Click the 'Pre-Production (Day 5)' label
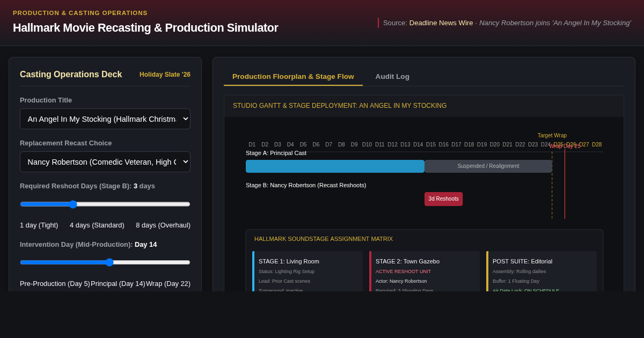Screen dimensions: 644x338 55,283
